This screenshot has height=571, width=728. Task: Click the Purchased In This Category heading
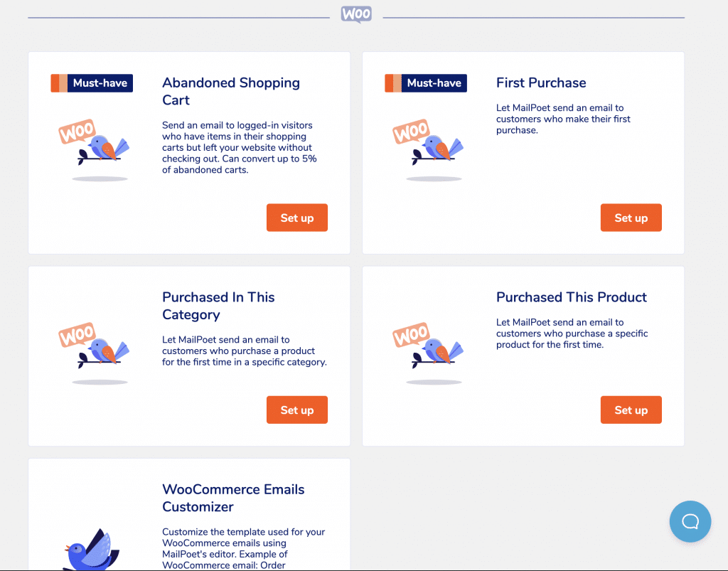coord(218,306)
